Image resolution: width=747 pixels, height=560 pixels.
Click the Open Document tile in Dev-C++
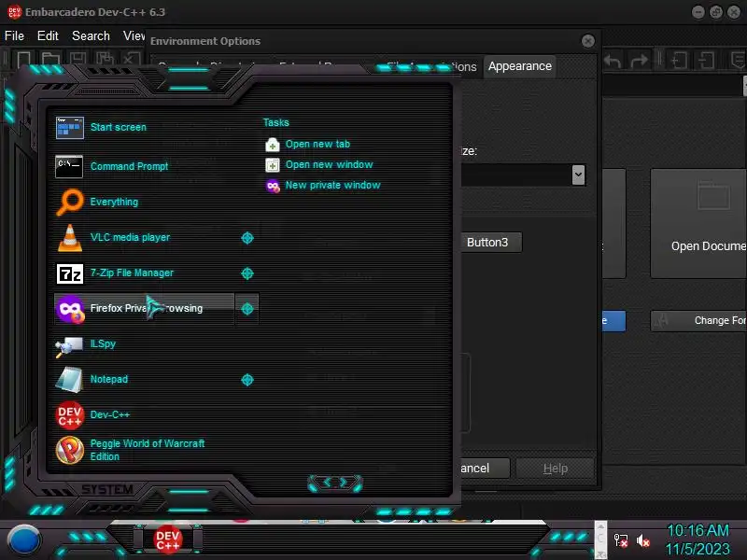(x=698, y=223)
